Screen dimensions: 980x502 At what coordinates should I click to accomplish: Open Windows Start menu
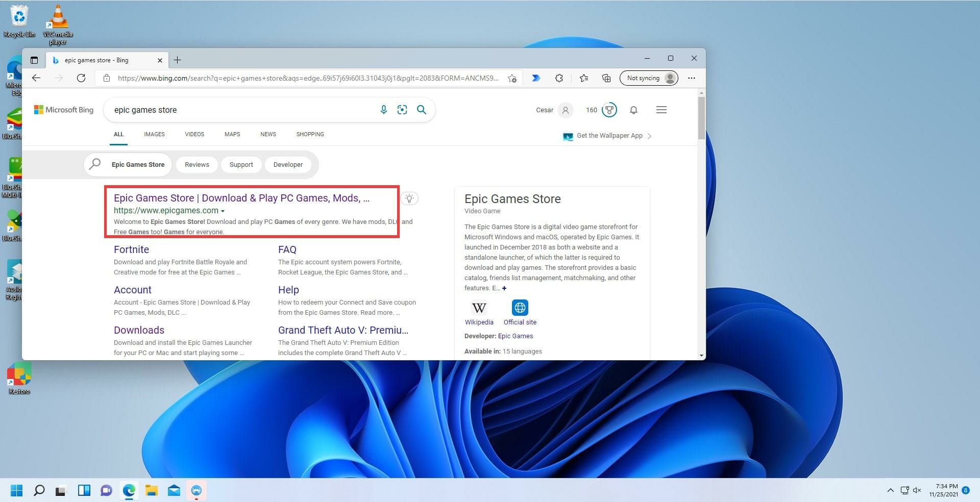click(x=16, y=490)
